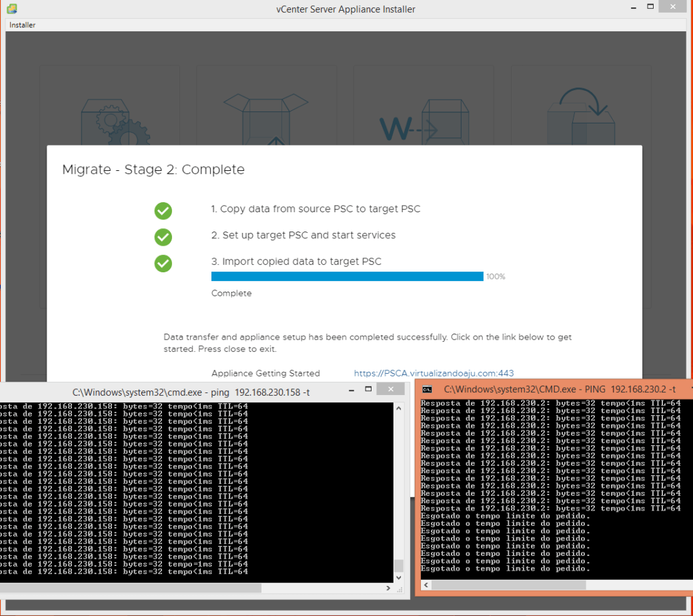Maximize the vCenter Server Appliance Installer window

(x=650, y=7)
